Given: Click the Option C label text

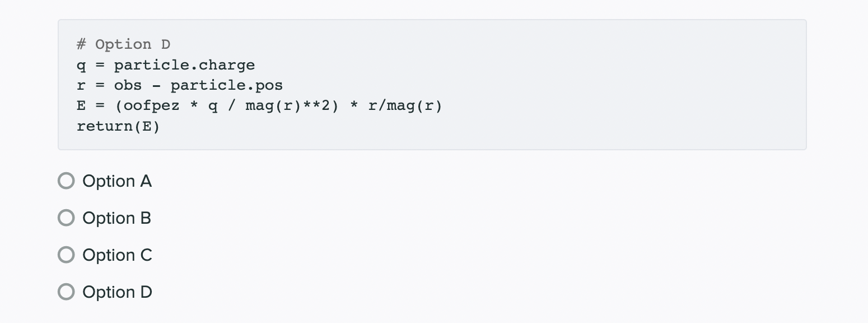Looking at the screenshot, I should pos(118,255).
